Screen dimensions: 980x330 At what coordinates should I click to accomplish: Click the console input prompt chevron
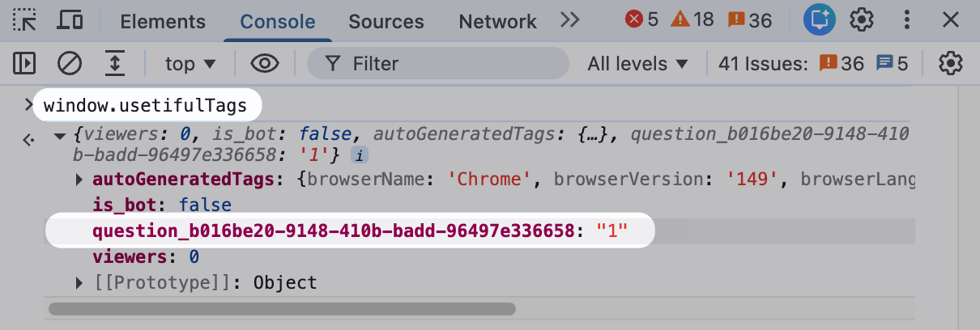click(x=28, y=104)
